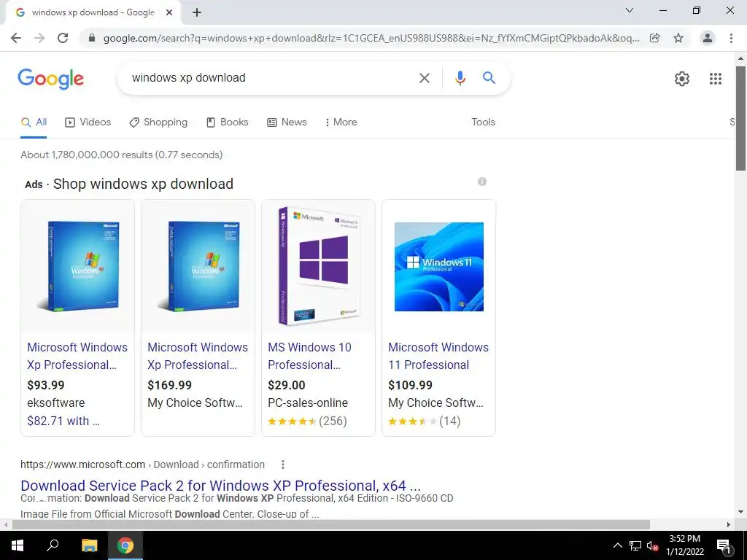Click the '$82.71 with ...' discount link
The width and height of the screenshot is (747, 560).
click(x=63, y=421)
